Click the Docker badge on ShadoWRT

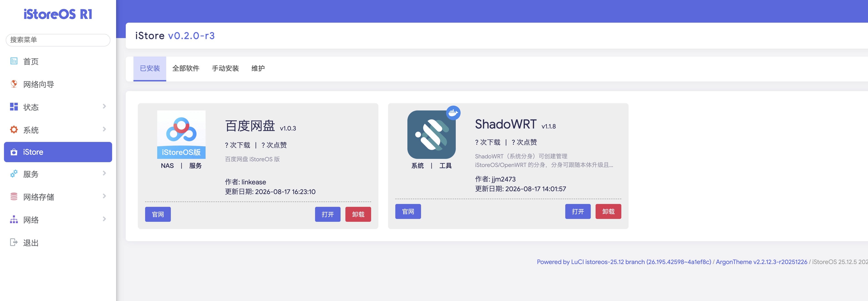point(453,113)
